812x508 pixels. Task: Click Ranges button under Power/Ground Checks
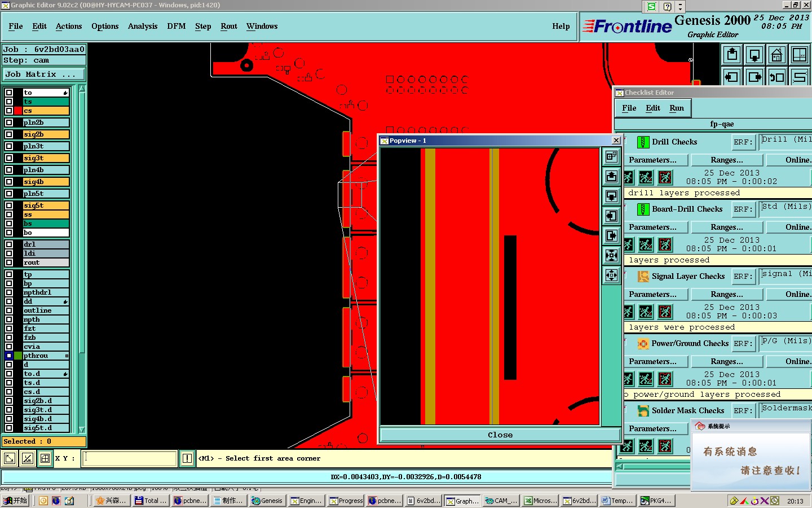pyautogui.click(x=727, y=362)
